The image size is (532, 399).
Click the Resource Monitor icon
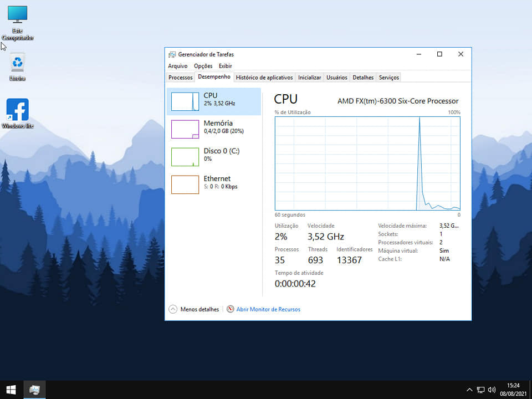click(231, 309)
